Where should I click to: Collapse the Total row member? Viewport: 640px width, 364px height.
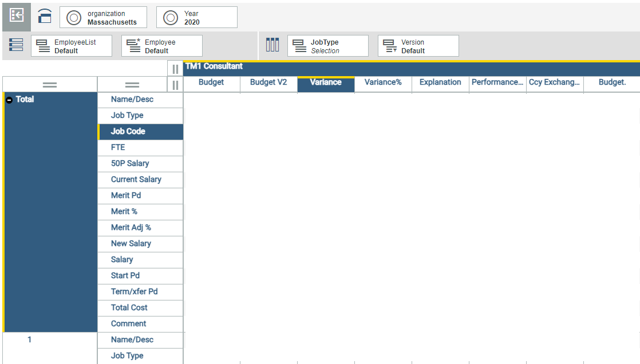coord(9,100)
